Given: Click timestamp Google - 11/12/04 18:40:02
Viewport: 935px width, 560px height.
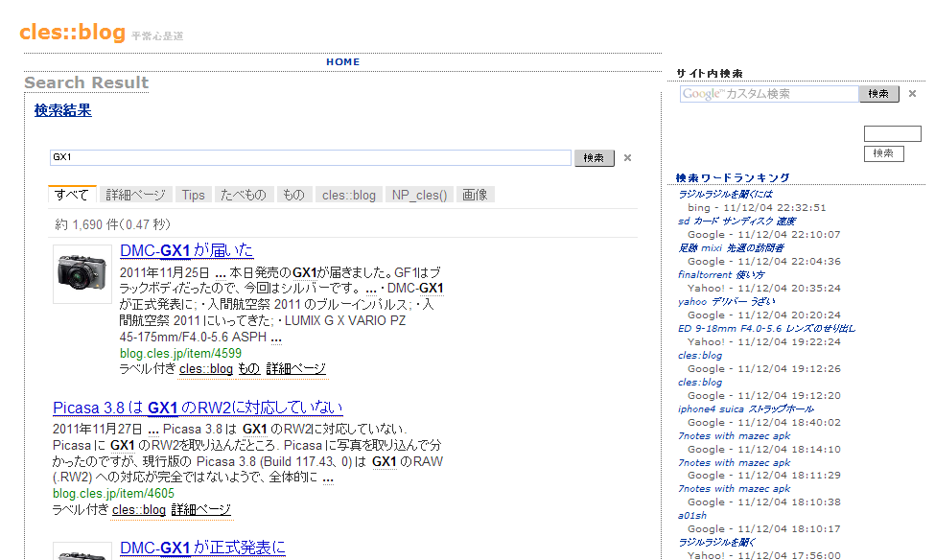Looking at the screenshot, I should click(764, 422).
